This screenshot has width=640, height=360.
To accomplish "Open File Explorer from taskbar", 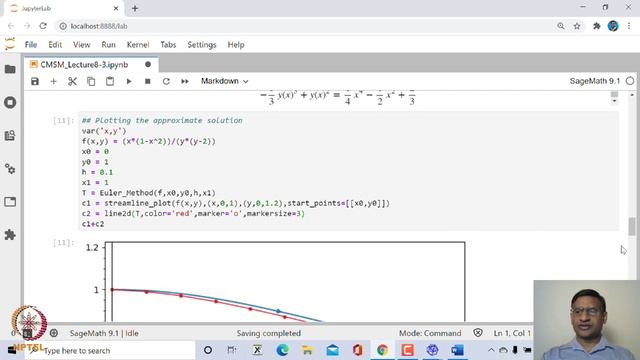I will point(307,350).
